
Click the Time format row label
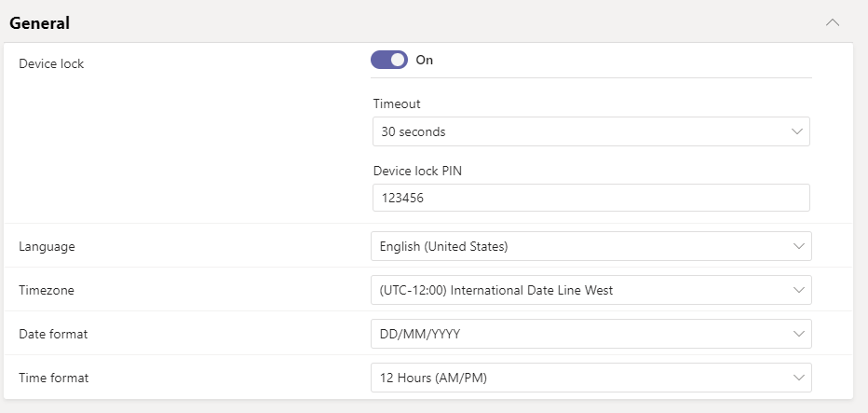pyautogui.click(x=54, y=378)
